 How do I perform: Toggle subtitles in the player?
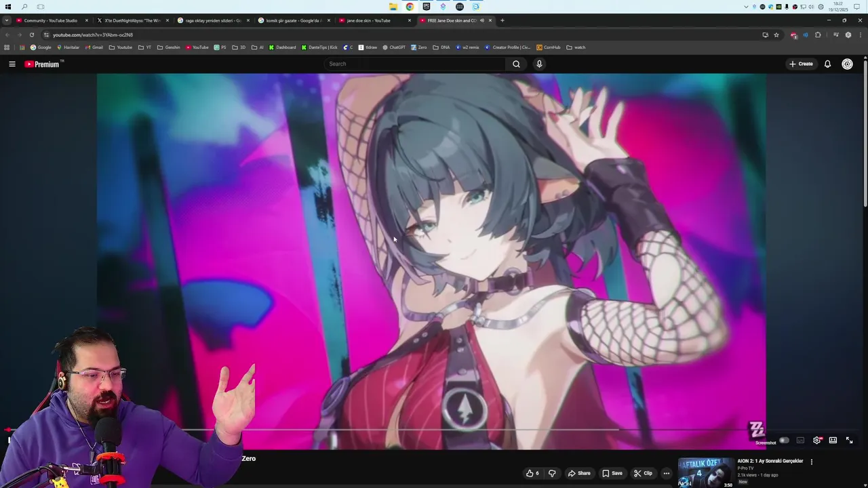pos(800,441)
